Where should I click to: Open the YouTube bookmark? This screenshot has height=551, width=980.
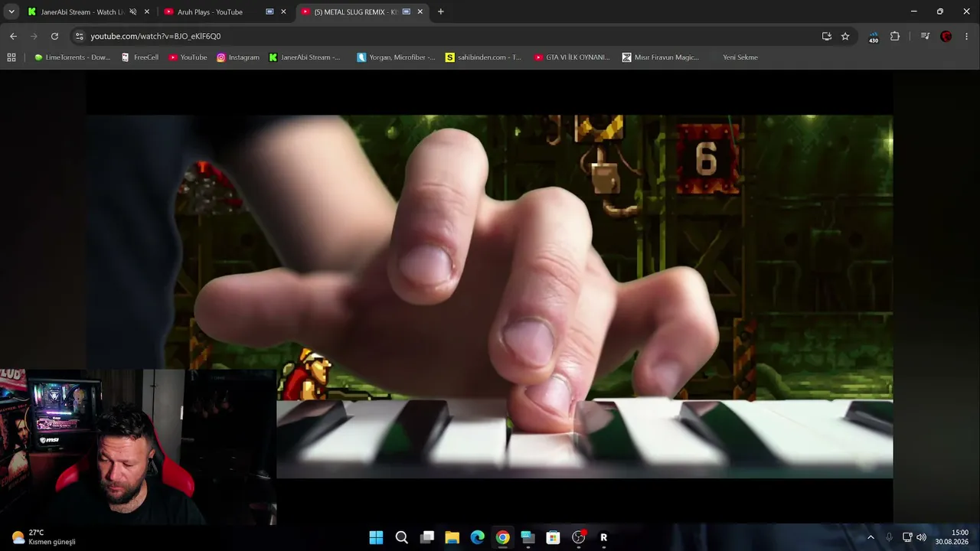[x=188, y=57]
